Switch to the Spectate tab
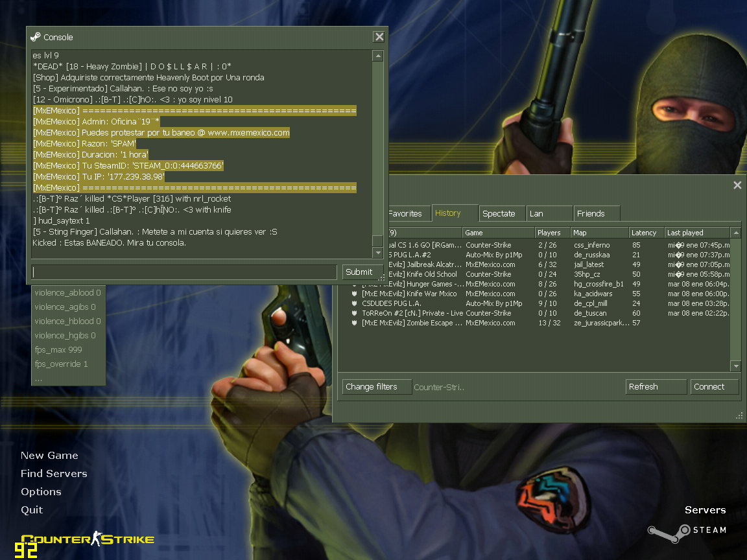 [x=502, y=214]
